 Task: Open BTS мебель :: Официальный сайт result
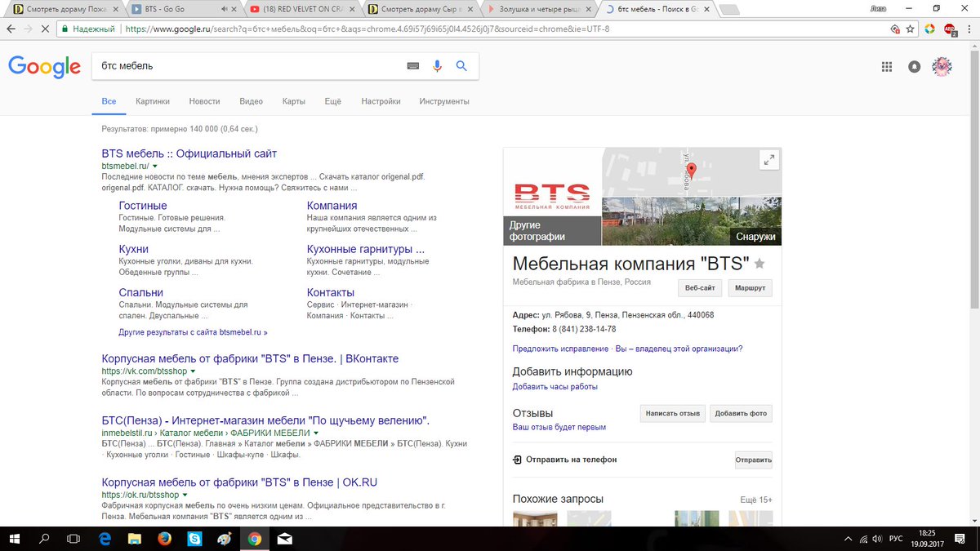pos(189,153)
